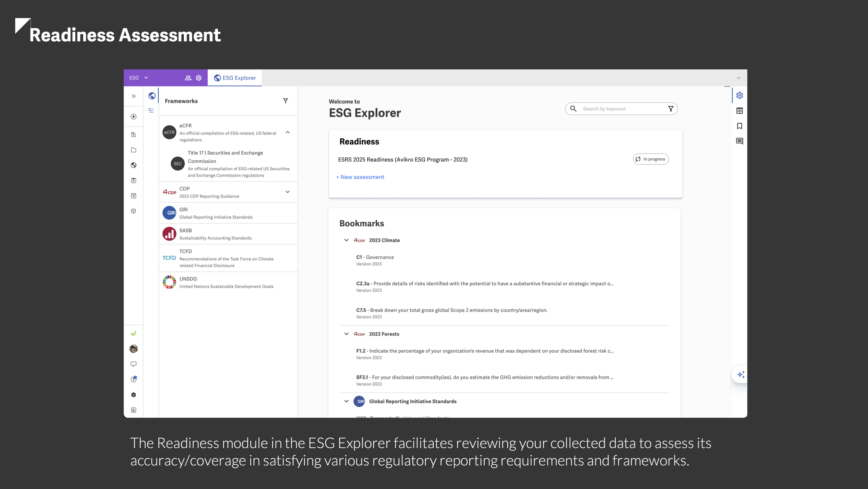Select the SASB framework
Image resolution: width=868 pixels, height=489 pixels.
pos(228,234)
